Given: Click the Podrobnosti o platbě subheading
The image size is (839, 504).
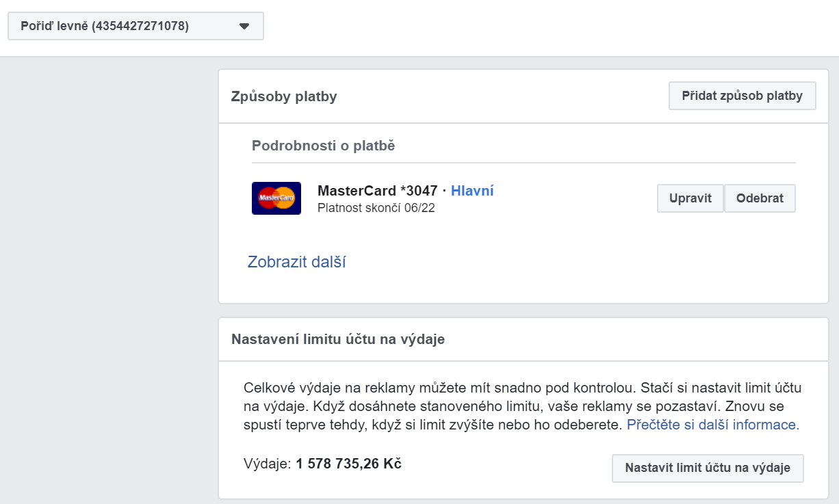Looking at the screenshot, I should pyautogui.click(x=323, y=146).
